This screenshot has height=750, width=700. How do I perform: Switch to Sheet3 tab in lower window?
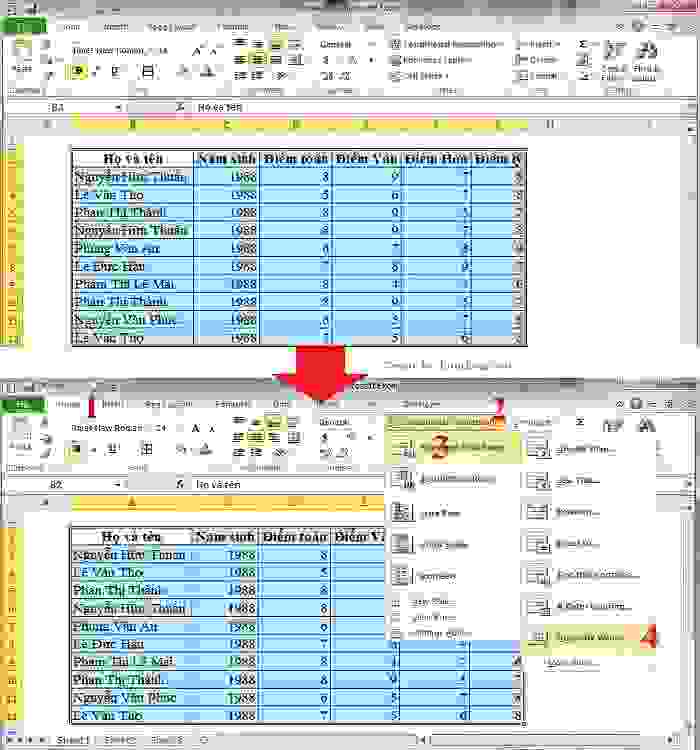click(167, 740)
